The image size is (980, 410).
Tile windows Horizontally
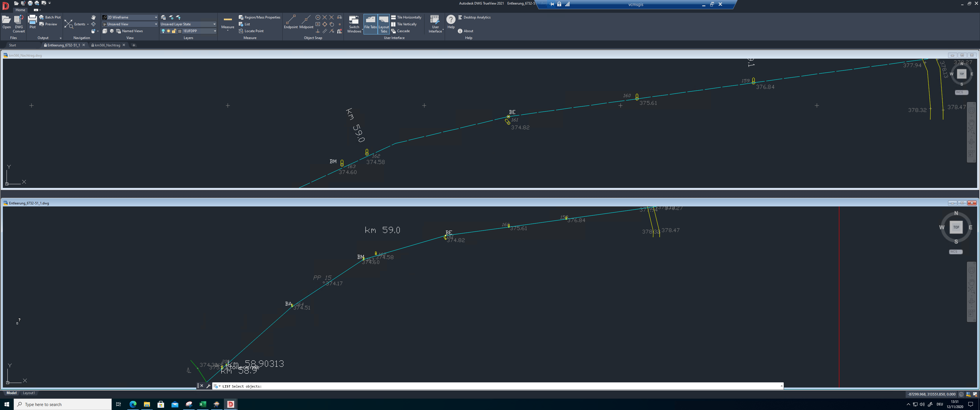click(406, 17)
